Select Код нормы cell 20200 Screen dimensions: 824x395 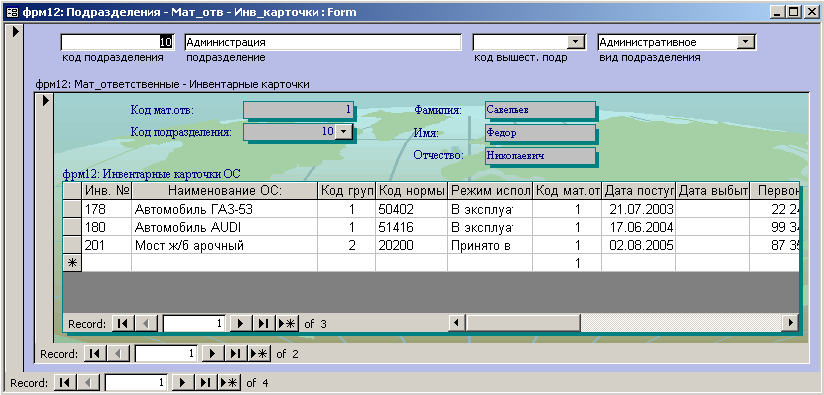coord(411,245)
